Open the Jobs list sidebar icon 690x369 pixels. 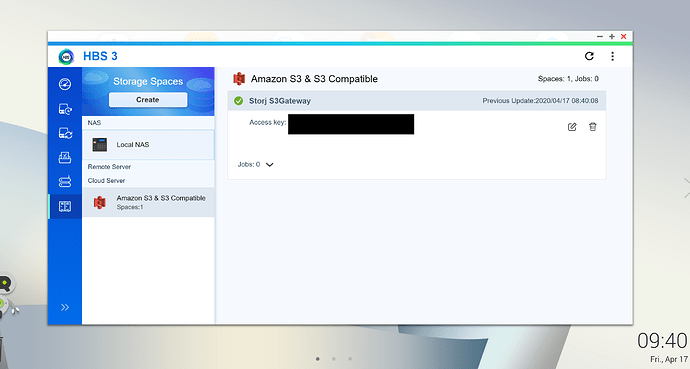[65, 157]
